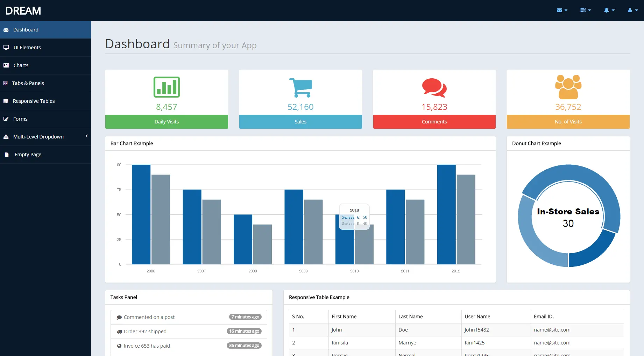Click the green Daily Visits footer

pyautogui.click(x=167, y=122)
